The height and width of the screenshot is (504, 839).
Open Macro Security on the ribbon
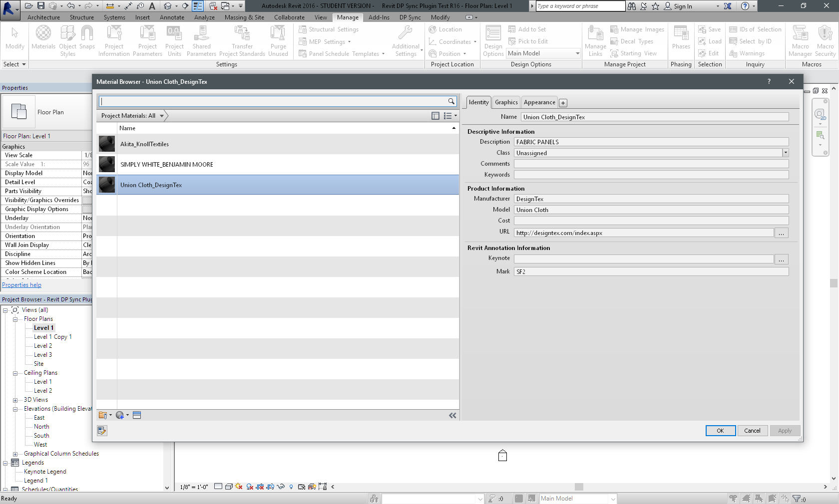pyautogui.click(x=825, y=41)
